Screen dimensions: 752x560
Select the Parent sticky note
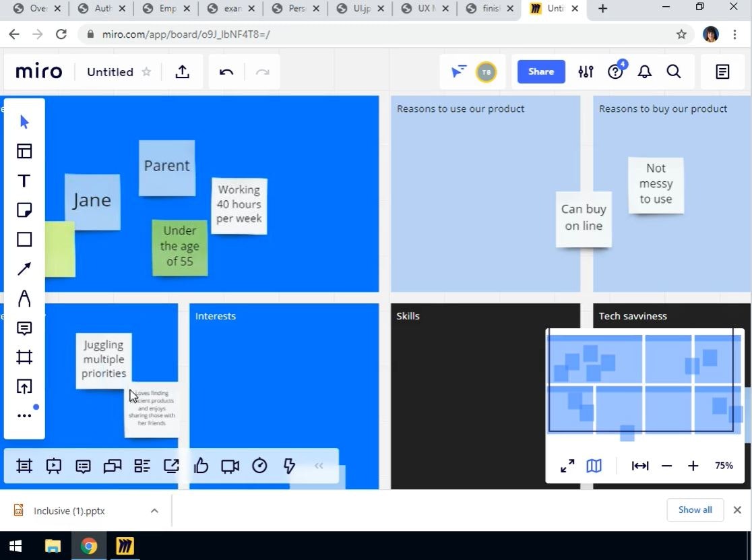pyautogui.click(x=167, y=168)
